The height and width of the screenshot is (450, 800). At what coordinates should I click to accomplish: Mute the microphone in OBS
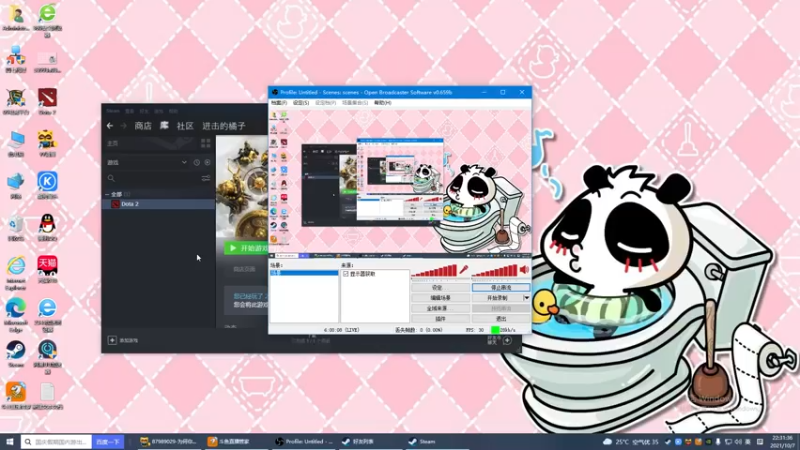(x=464, y=270)
